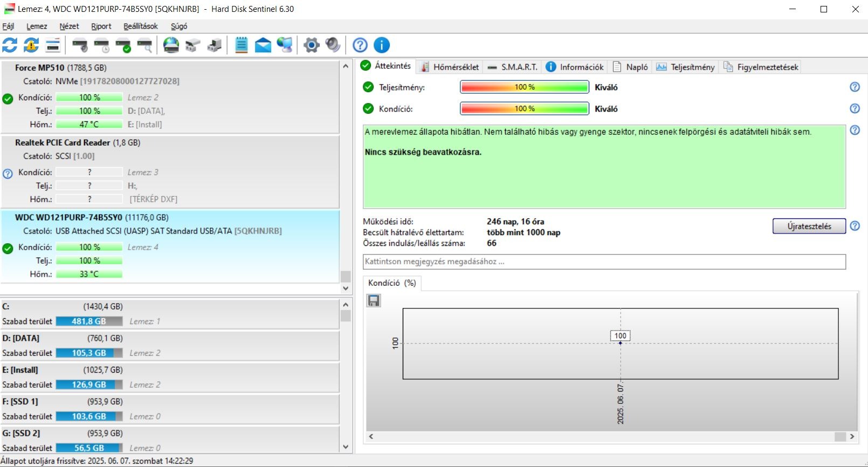Click the help icon next to Teljesítmény bar

pos(855,87)
